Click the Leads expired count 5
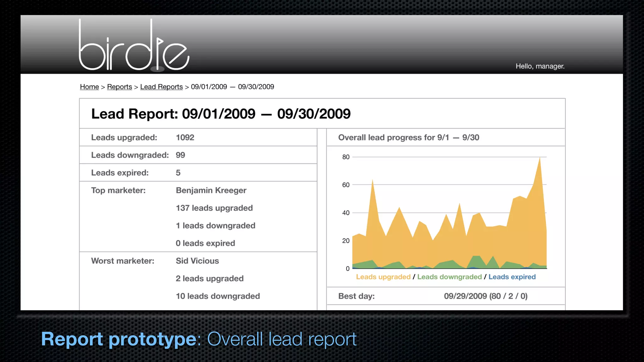 [x=178, y=173]
